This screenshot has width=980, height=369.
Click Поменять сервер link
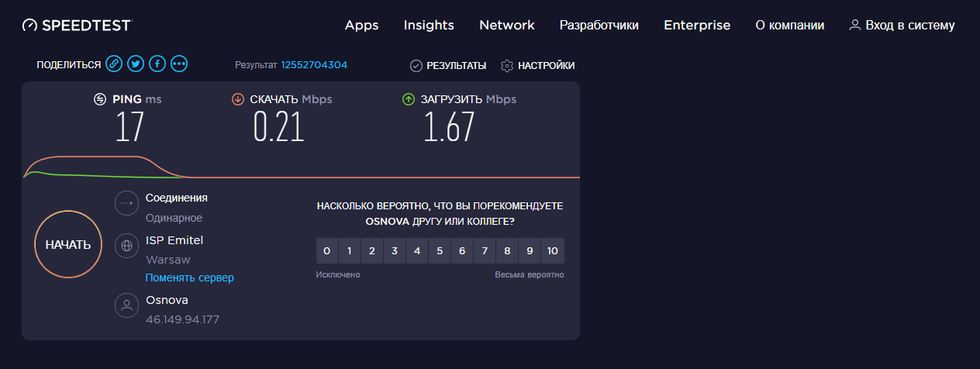point(190,278)
